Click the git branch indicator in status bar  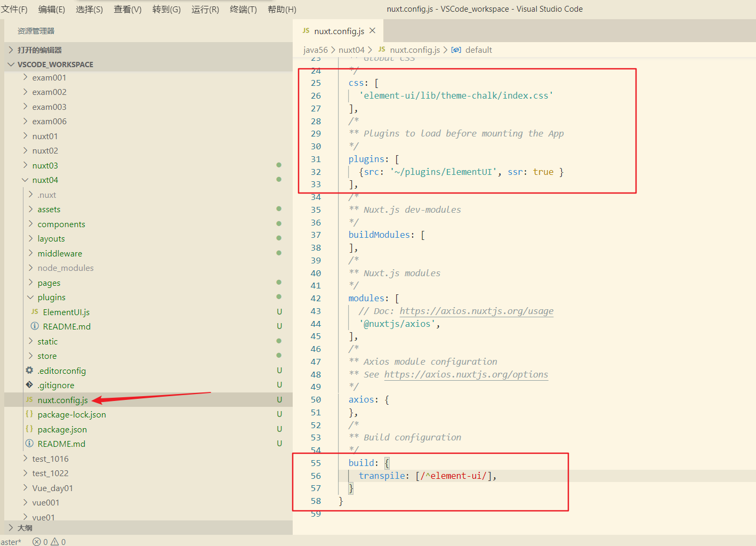pyautogui.click(x=11, y=542)
